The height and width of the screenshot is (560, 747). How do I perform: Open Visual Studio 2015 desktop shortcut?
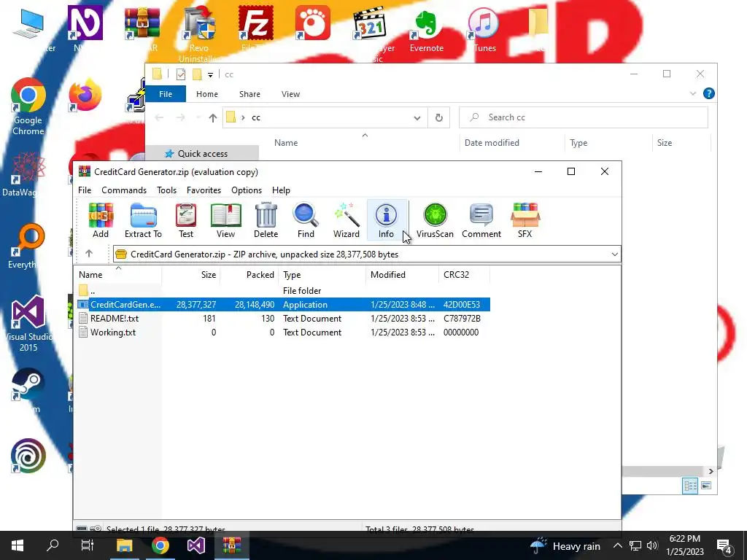28,324
